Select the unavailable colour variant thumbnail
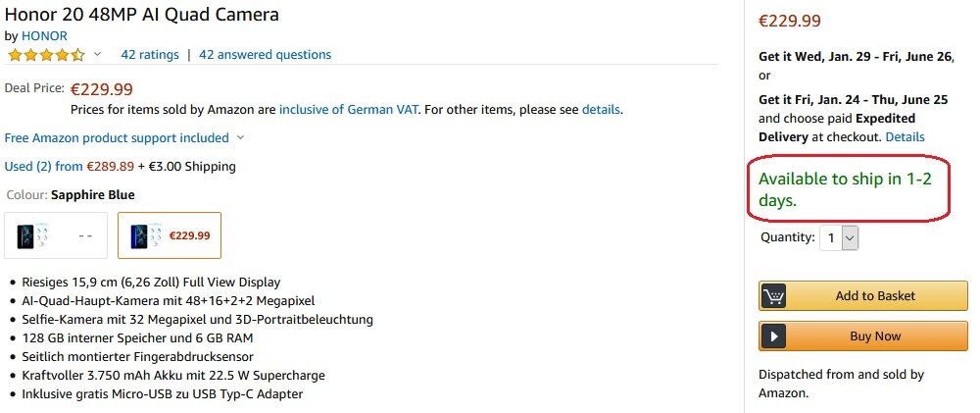Viewport: 980px width, 413px height. click(55, 235)
